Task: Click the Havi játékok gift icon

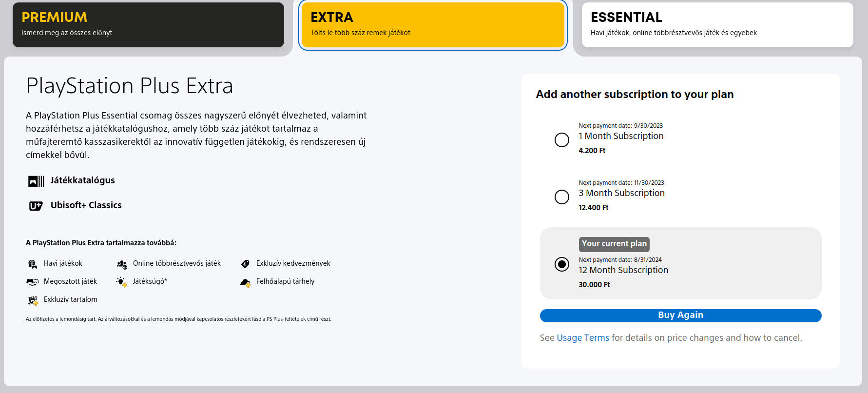Action: [x=33, y=264]
